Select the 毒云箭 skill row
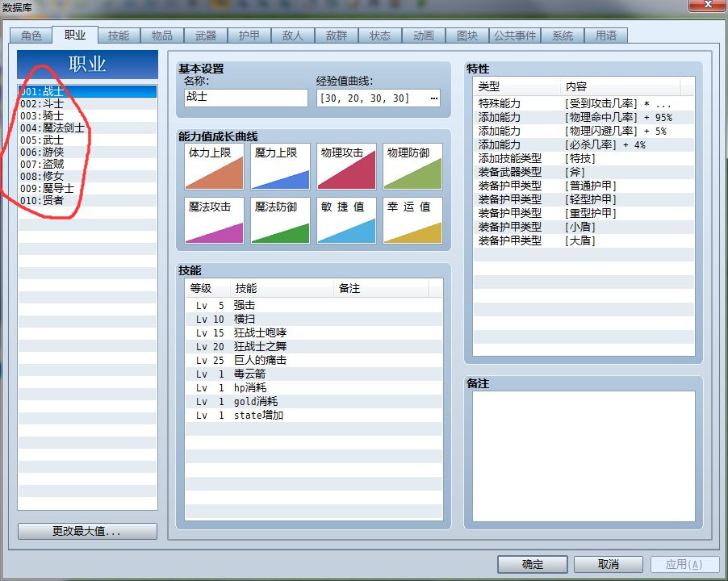 coord(314,374)
